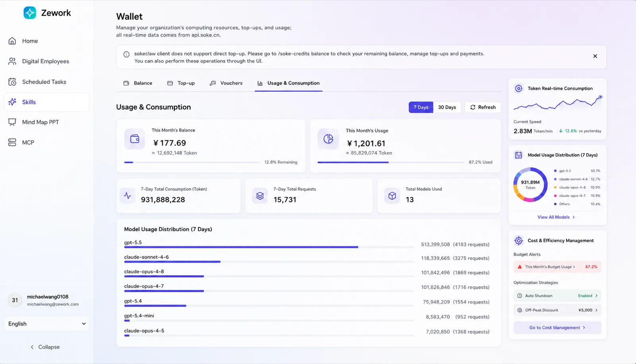
Task: Click the pie chart icon beside This Month's Usage
Action: click(x=328, y=139)
